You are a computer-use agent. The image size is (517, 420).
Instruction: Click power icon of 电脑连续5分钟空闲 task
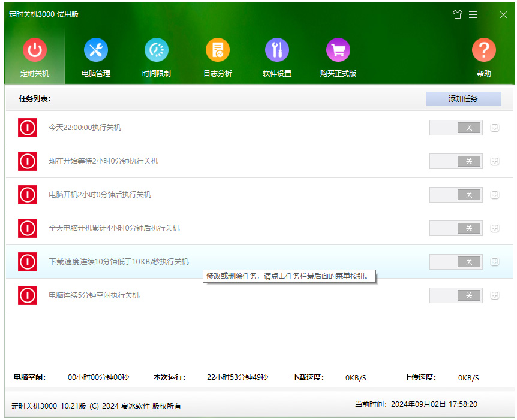point(28,295)
